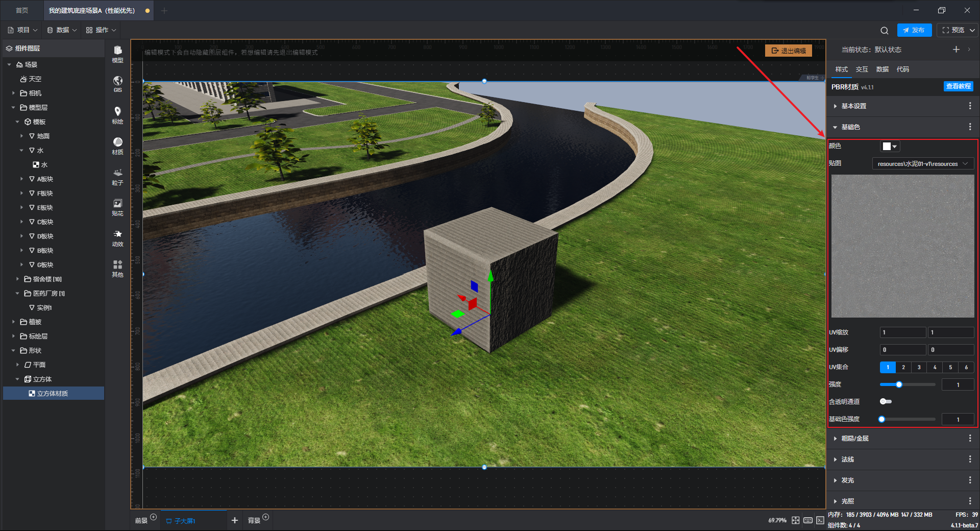
Task: Open the 模型 (Model) component panel
Action: point(117,53)
